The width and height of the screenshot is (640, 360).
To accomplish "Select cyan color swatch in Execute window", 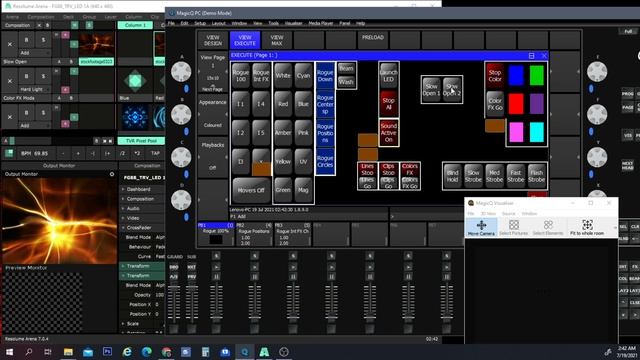I will point(537,132).
